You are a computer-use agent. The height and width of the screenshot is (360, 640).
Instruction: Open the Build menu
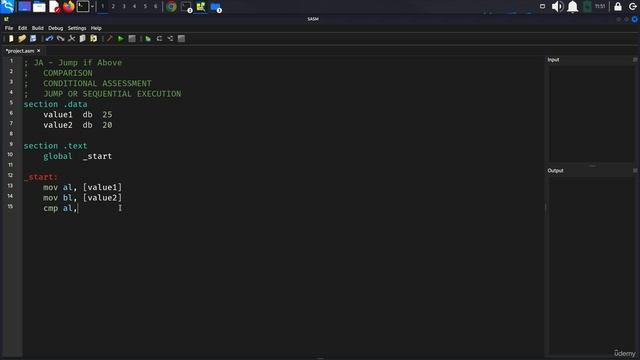(38, 28)
